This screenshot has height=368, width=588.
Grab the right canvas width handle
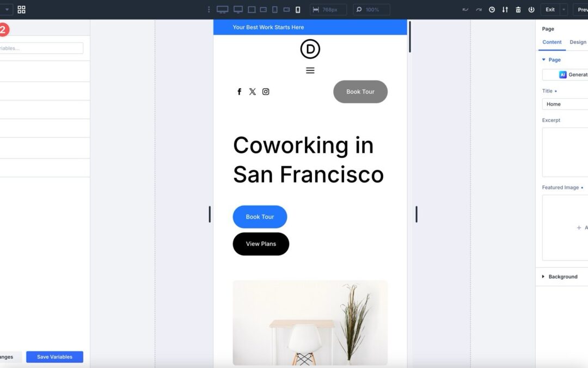pyautogui.click(x=416, y=214)
